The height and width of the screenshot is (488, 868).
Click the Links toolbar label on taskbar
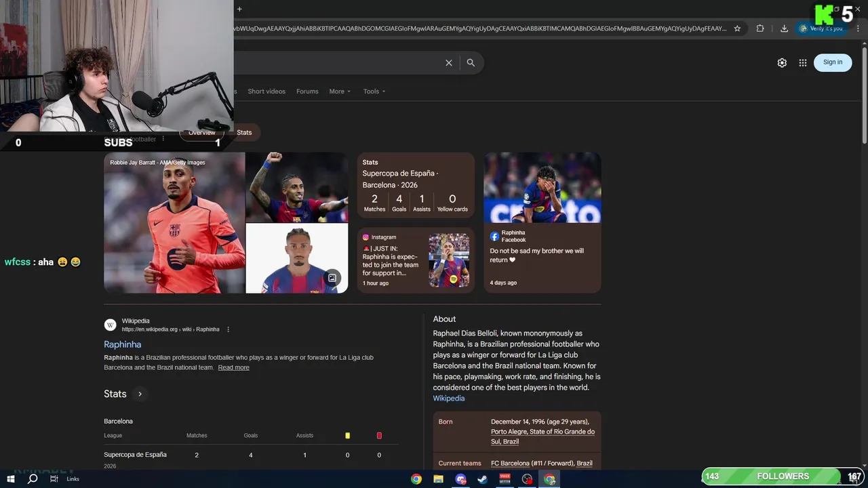73,479
